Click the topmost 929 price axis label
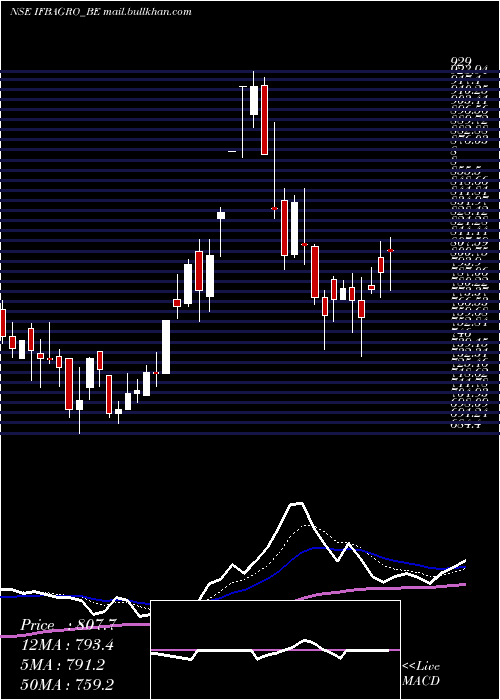This screenshot has width=500, height=700. coord(461,62)
